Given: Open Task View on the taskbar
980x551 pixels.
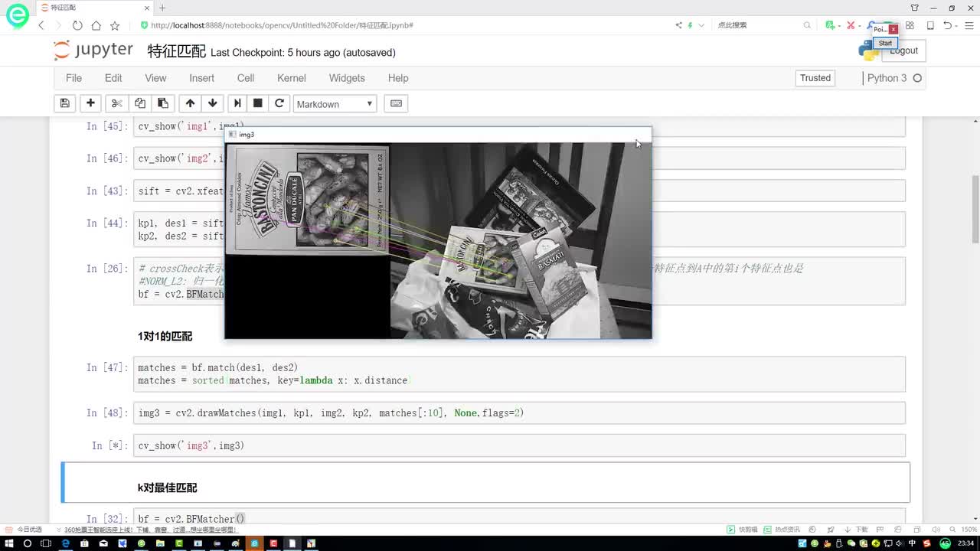Looking at the screenshot, I should (46, 543).
